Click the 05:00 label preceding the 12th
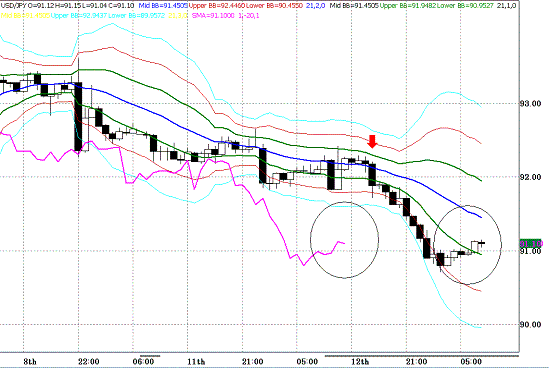549x368 pixels. [x=307, y=362]
